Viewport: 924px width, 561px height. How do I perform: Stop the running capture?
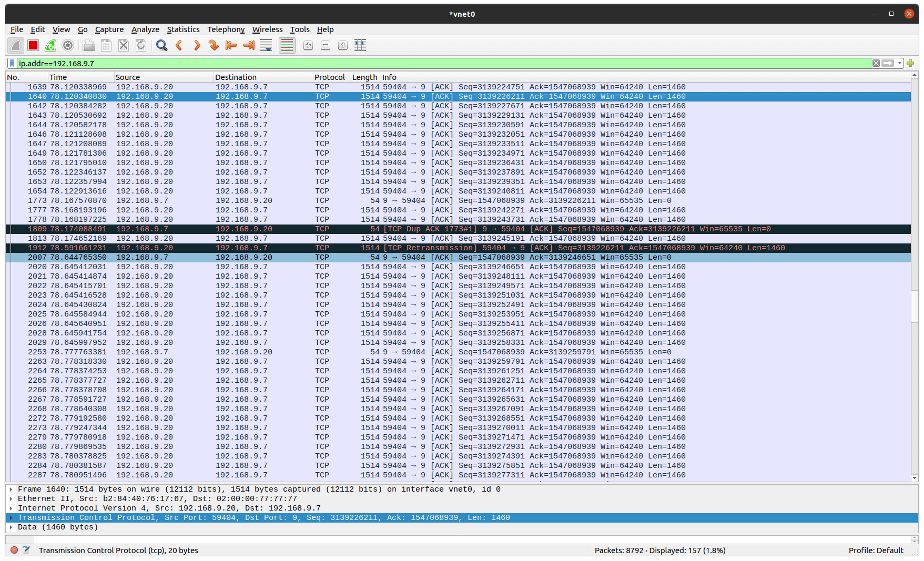tap(33, 46)
